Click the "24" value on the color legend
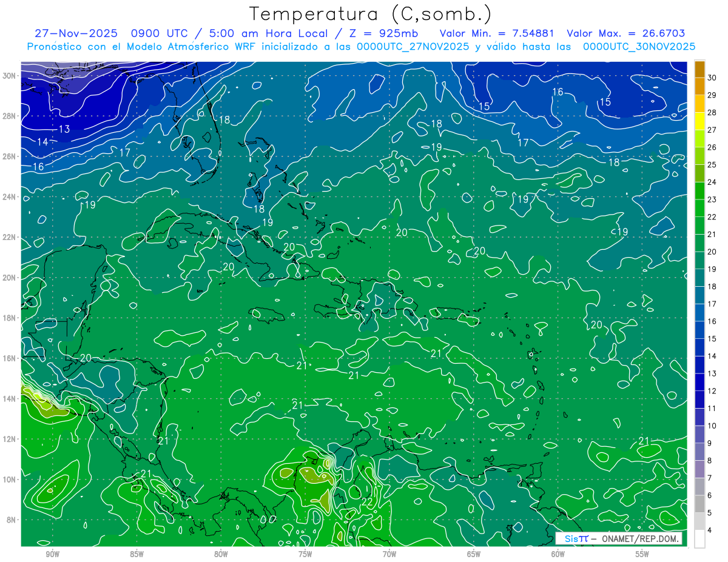The image size is (728, 562). 712,182
